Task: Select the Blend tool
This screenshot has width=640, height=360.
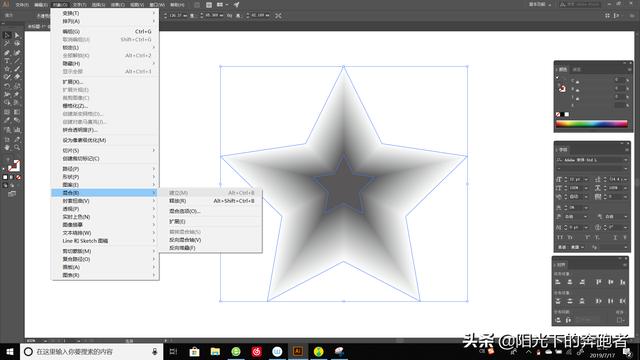Action: (x=17, y=120)
